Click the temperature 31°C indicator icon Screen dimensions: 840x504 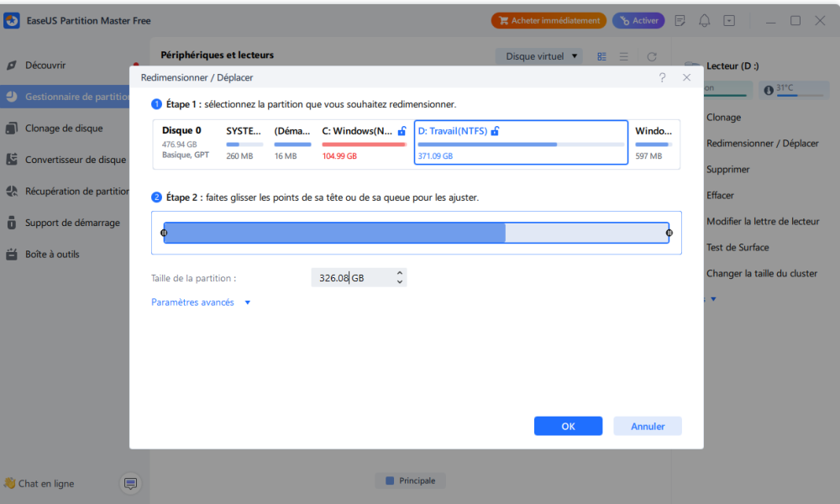769,90
